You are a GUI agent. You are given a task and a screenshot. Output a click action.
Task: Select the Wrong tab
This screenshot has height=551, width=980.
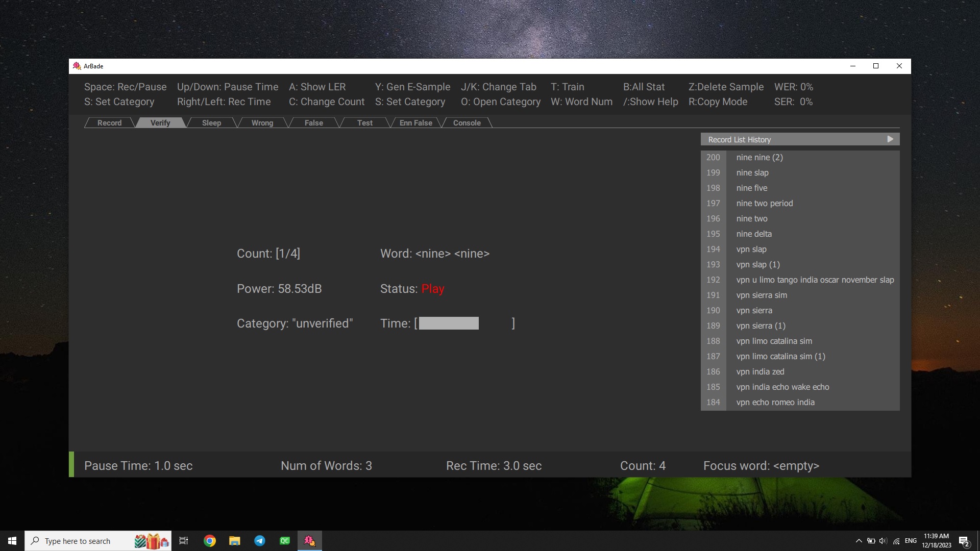[x=262, y=123]
